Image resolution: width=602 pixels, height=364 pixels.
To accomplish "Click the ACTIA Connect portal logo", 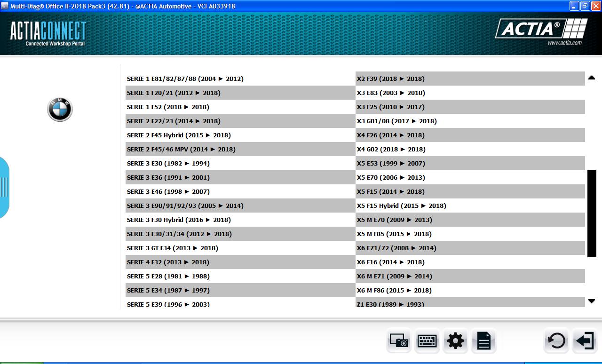I will (48, 33).
